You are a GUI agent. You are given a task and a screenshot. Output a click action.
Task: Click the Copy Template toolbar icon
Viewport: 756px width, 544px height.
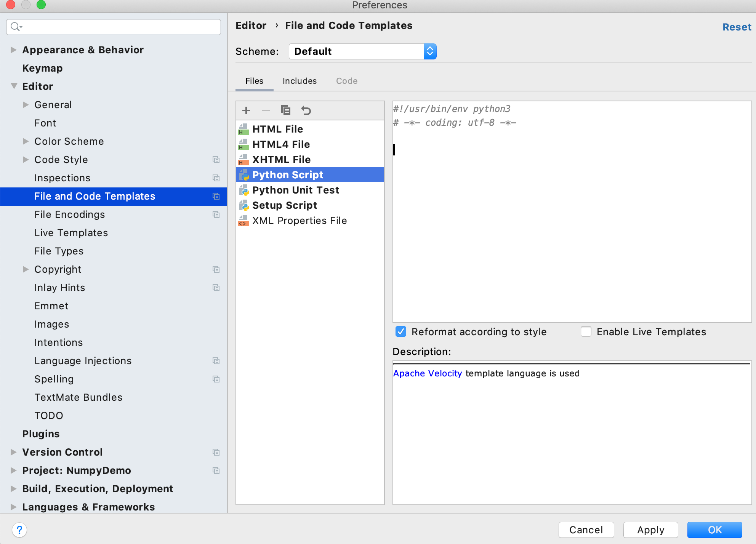(x=286, y=110)
